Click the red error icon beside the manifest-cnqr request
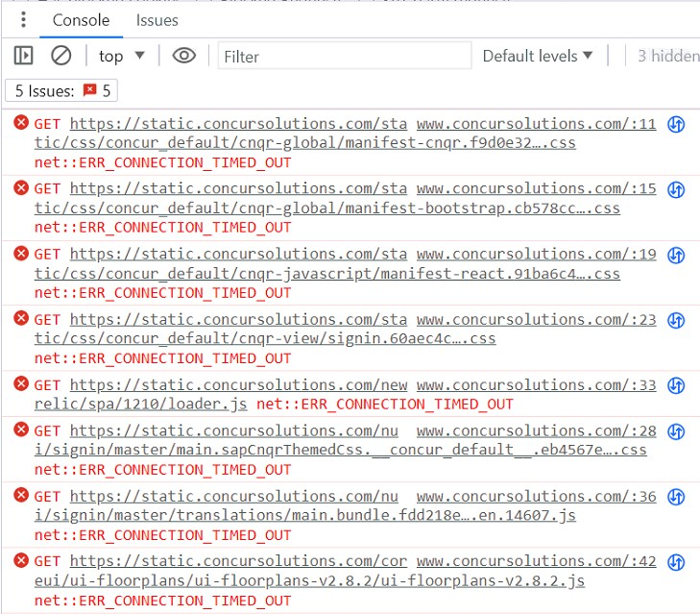Screen dimensions: 700x614 (x=21, y=123)
